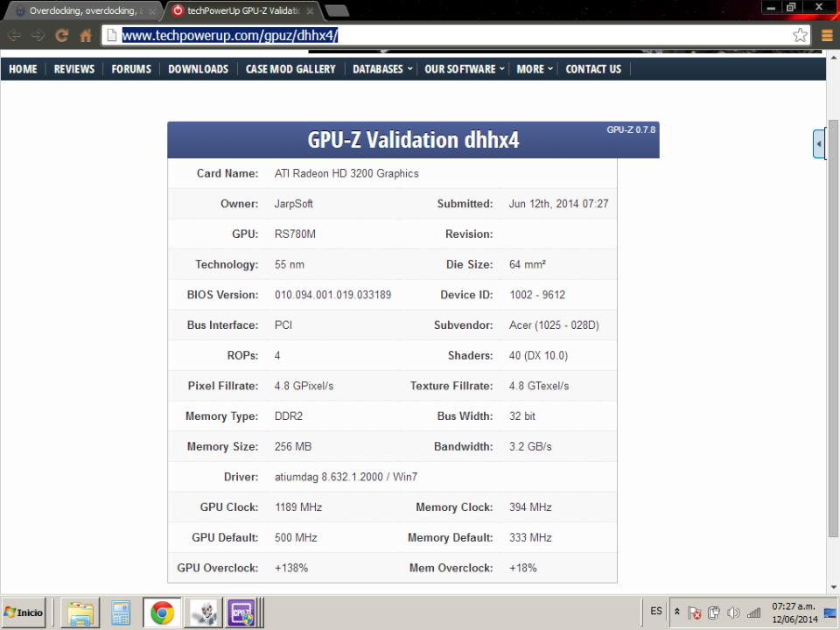Open the CONTACT US page
840x630 pixels.
point(593,69)
